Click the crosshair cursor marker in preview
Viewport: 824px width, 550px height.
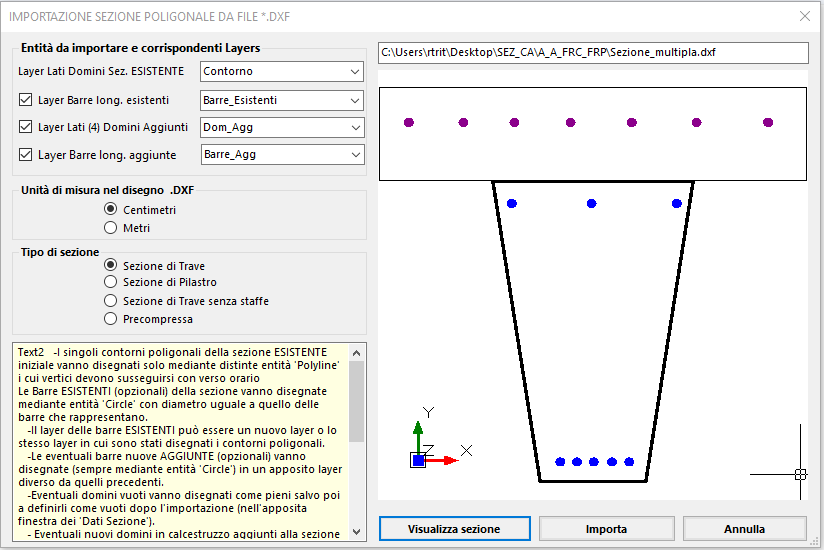pyautogui.click(x=800, y=474)
